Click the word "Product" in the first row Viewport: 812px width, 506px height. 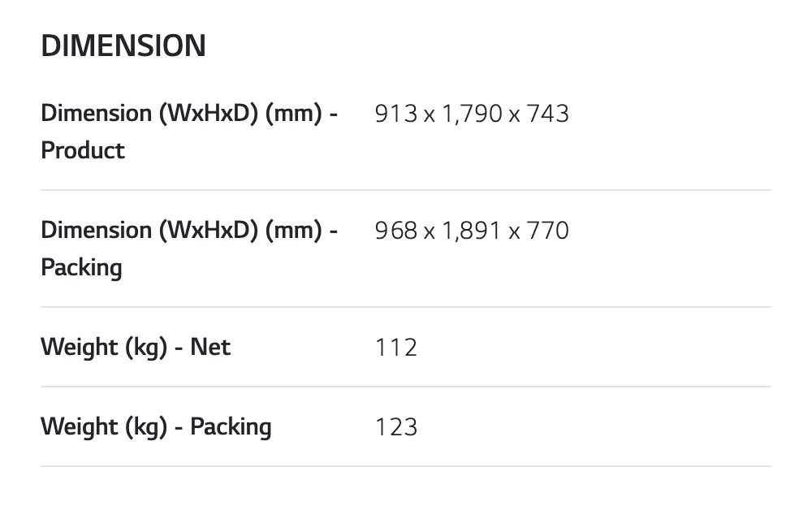coord(83,150)
